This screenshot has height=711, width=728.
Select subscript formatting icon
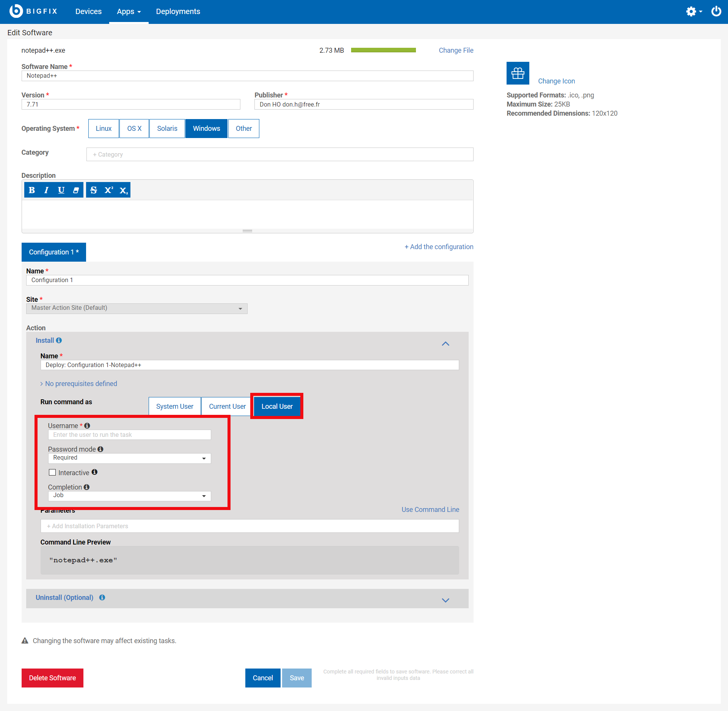point(123,190)
